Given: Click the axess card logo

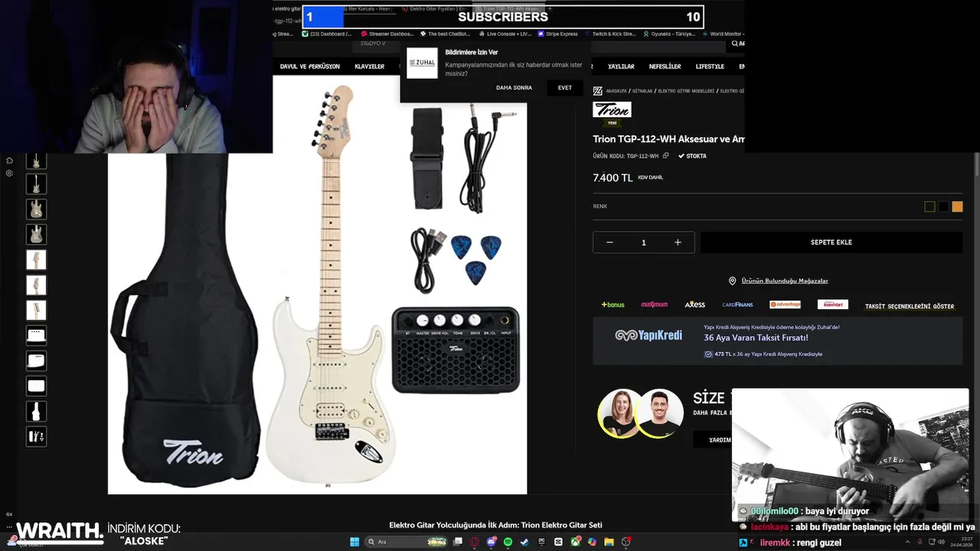Looking at the screenshot, I should pos(694,305).
